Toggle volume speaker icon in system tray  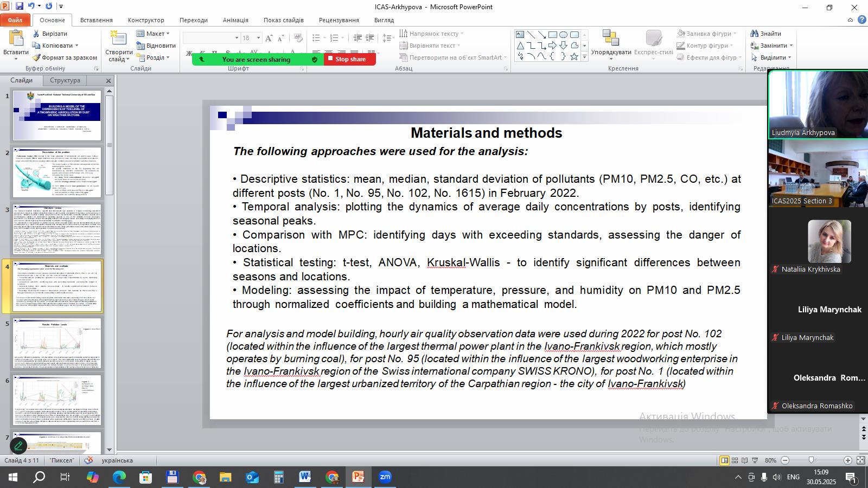tap(777, 477)
